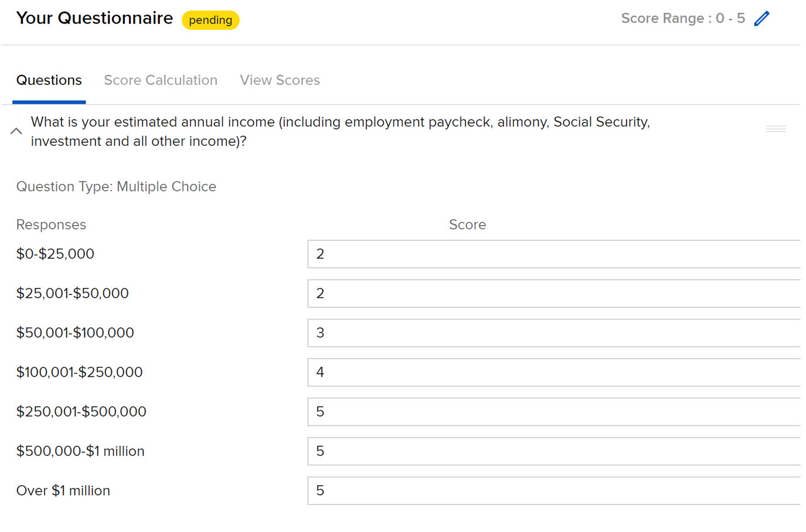The width and height of the screenshot is (806, 532).
Task: Click the Your Questionnaire title
Action: pos(94,18)
